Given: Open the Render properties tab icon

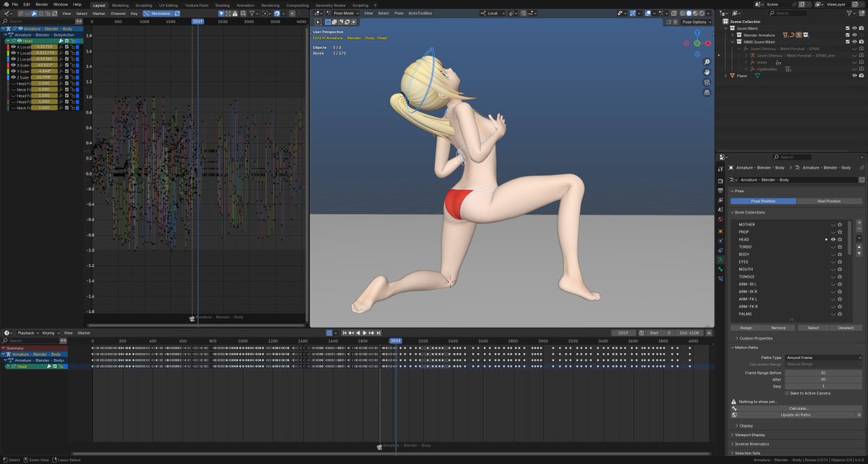Looking at the screenshot, I should click(x=720, y=181).
